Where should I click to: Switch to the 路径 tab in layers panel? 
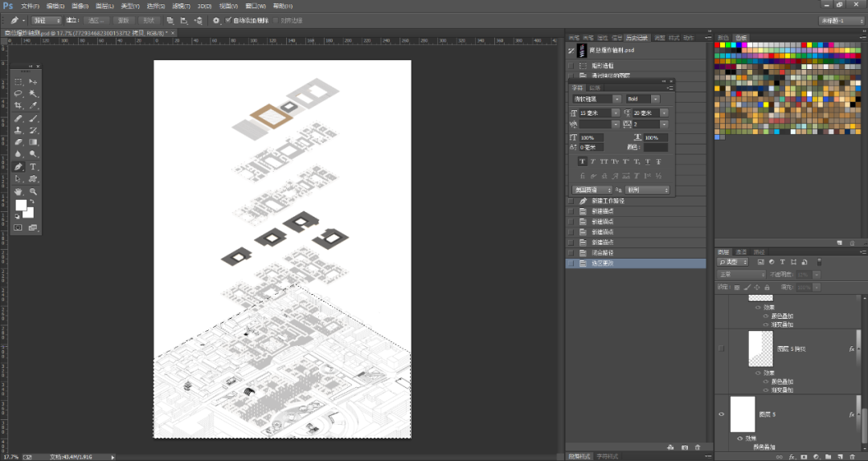pyautogui.click(x=759, y=252)
